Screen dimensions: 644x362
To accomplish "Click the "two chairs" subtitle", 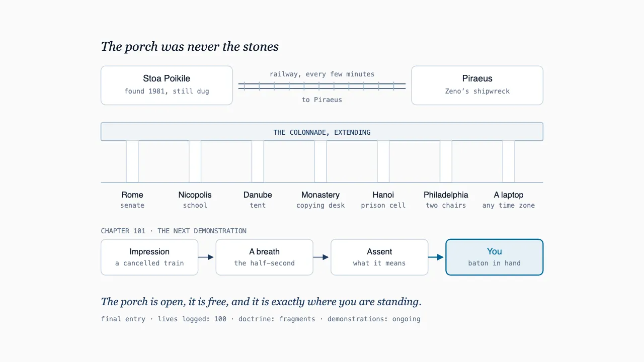I will [446, 205].
